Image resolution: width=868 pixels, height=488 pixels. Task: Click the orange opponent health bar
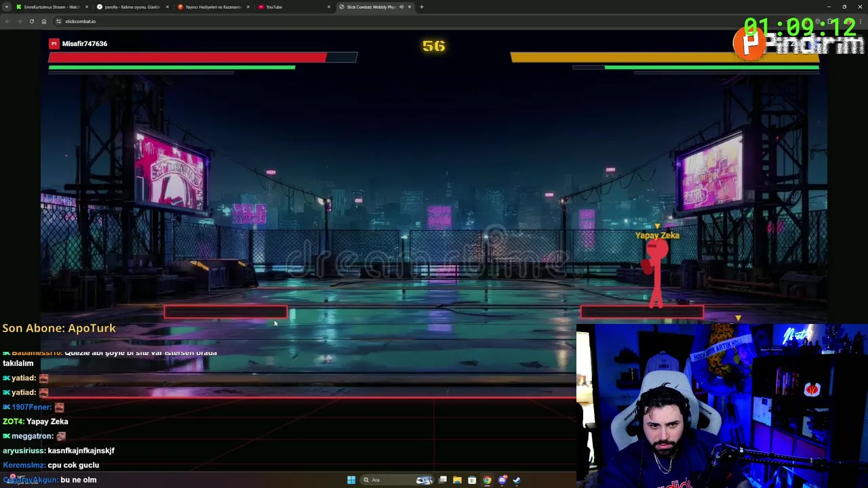click(x=665, y=58)
